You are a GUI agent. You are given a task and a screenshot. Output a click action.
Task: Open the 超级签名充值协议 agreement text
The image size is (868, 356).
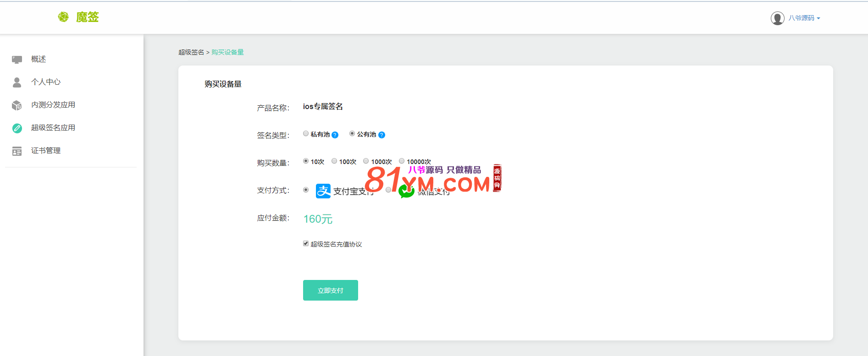337,244
